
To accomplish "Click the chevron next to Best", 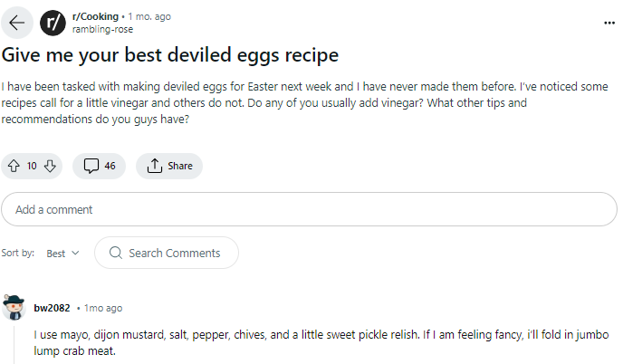I will (75, 254).
